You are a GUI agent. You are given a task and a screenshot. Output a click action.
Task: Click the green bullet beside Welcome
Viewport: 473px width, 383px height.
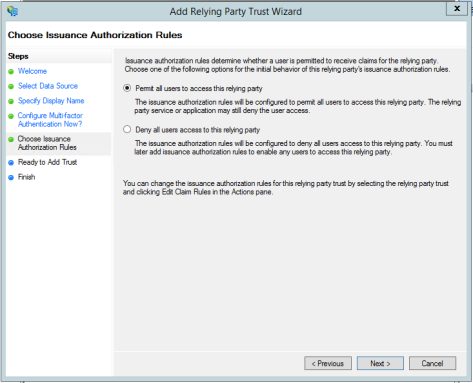point(11,72)
